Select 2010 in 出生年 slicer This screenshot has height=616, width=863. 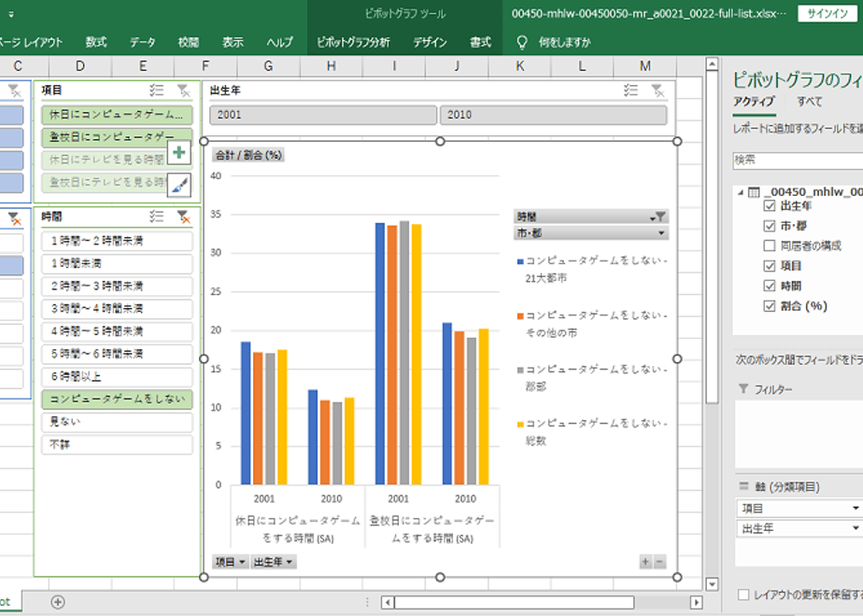click(553, 115)
